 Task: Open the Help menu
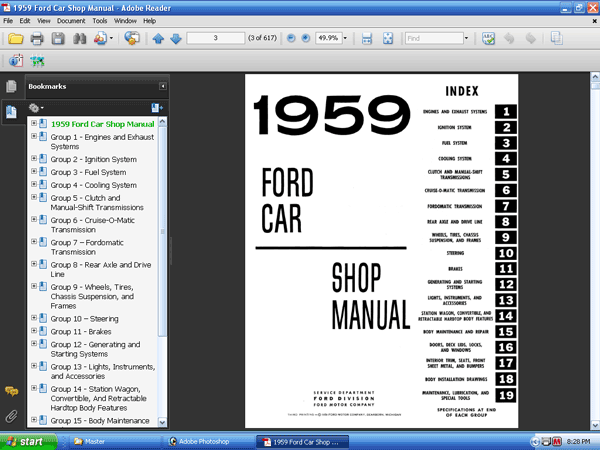click(150, 21)
